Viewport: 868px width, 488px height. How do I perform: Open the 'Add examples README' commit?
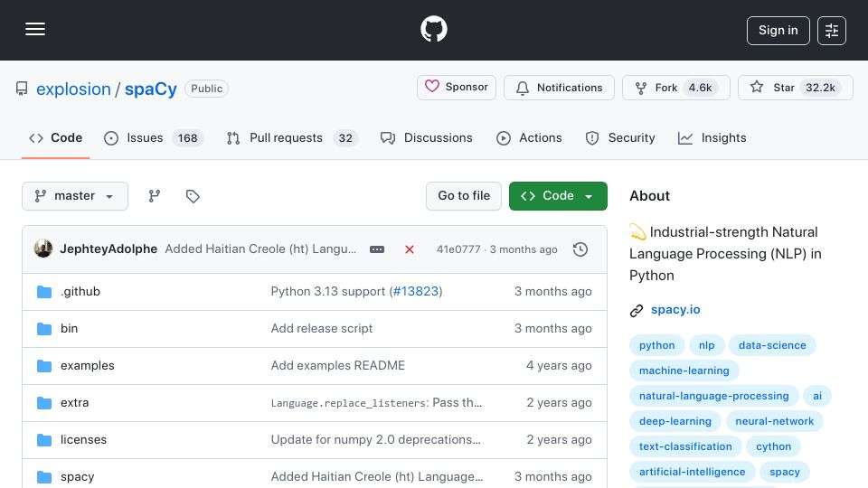[337, 366]
